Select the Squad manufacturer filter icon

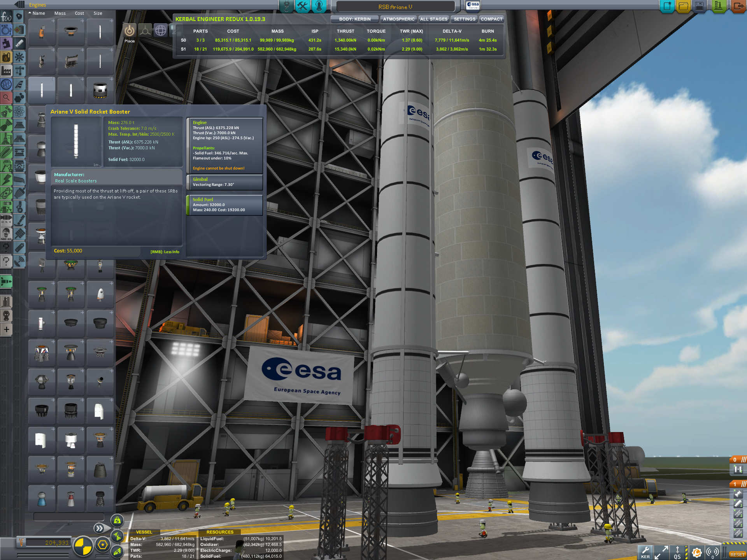[x=6, y=234]
